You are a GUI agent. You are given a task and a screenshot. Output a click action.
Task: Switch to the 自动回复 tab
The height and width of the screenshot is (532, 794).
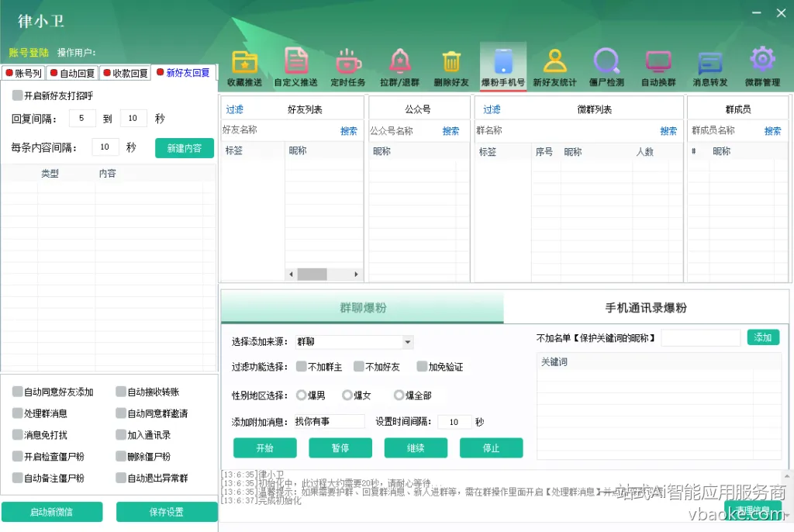point(72,74)
